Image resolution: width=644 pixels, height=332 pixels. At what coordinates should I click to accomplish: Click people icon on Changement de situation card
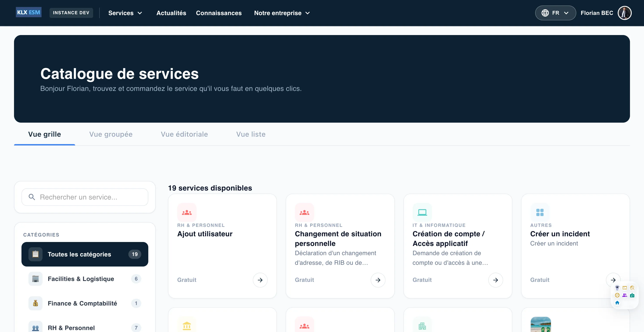pos(304,212)
